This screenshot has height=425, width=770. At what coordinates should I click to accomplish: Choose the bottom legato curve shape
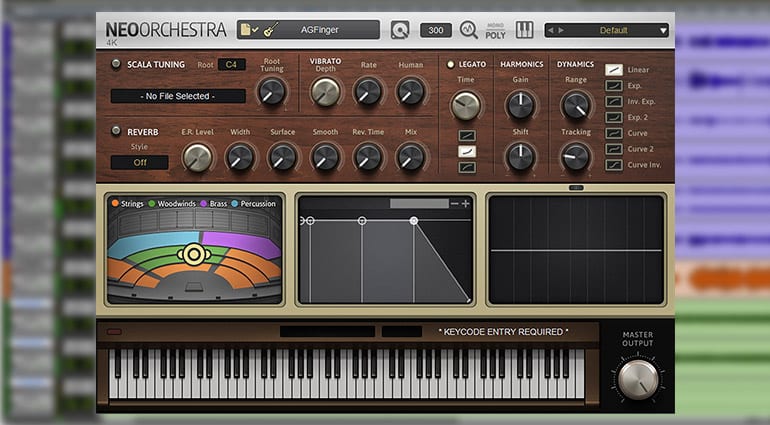tap(467, 168)
